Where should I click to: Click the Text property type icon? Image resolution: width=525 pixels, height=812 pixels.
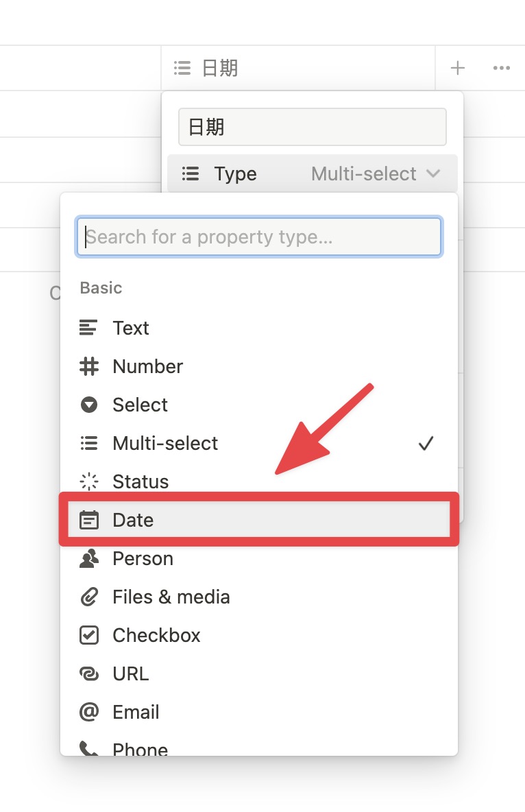pos(88,328)
